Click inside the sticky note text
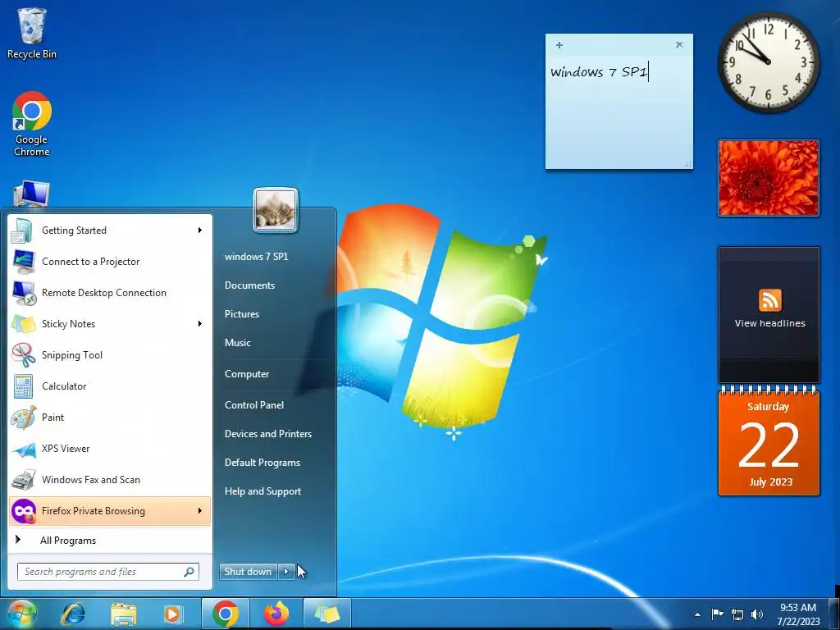Image resolution: width=840 pixels, height=630 pixels. (x=600, y=72)
